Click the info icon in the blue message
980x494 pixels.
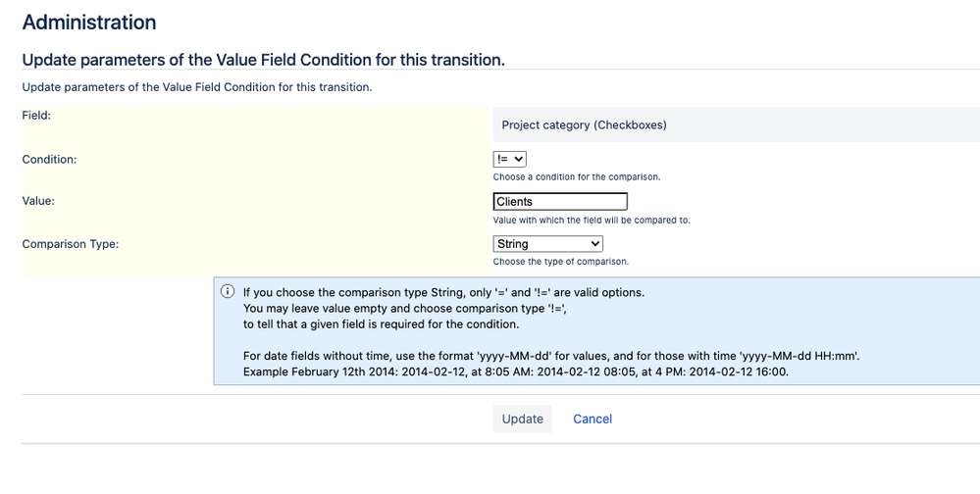(228, 291)
